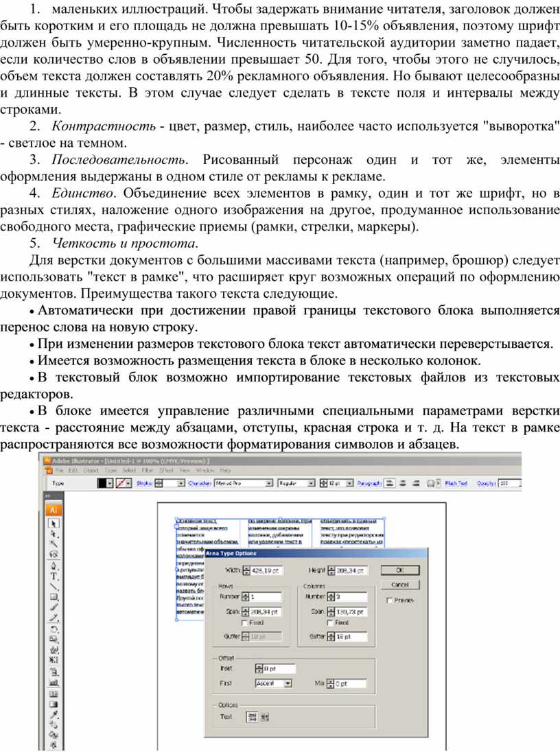
Task: Select the Rotate tool
Action: (54, 628)
